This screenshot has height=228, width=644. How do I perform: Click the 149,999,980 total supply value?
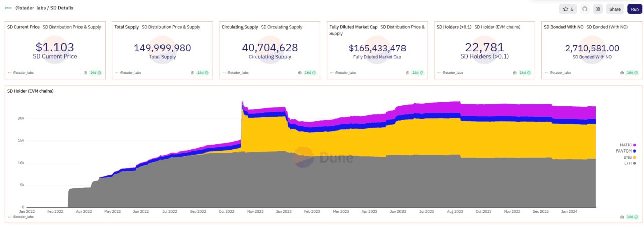[163, 48]
